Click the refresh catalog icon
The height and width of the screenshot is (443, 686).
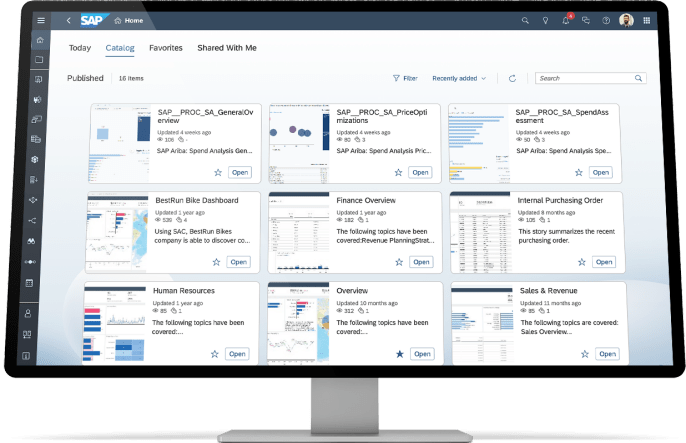tap(512, 78)
